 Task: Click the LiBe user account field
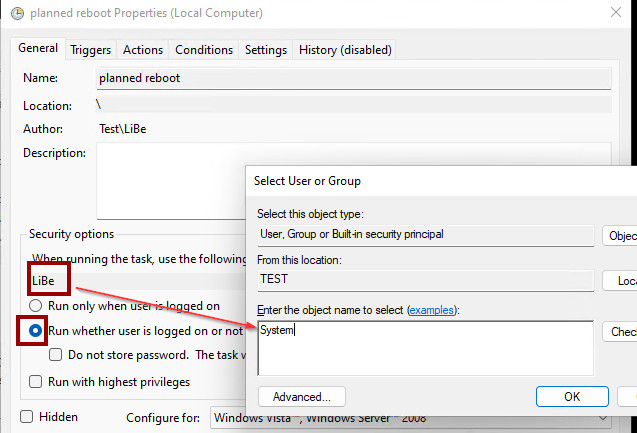pos(130,282)
